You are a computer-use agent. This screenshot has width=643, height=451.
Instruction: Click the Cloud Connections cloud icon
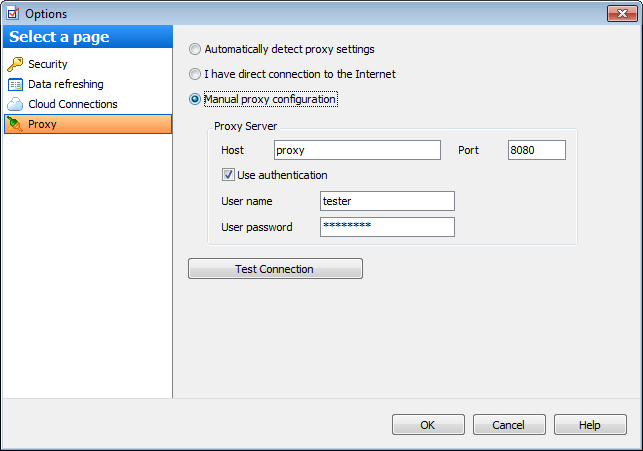point(15,104)
